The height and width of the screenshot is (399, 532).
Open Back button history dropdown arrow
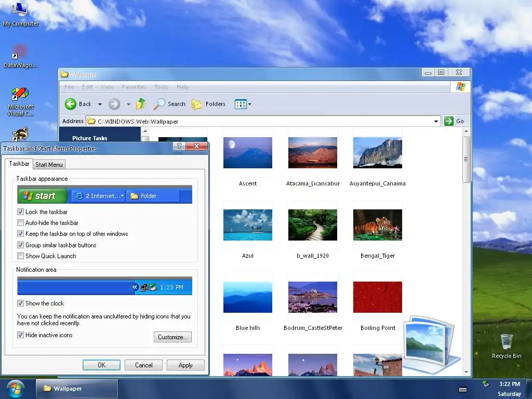pos(100,104)
